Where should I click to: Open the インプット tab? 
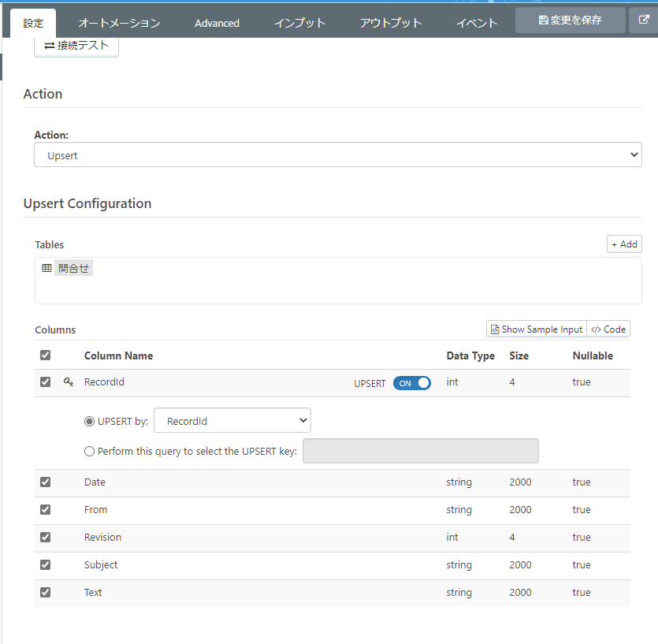299,23
